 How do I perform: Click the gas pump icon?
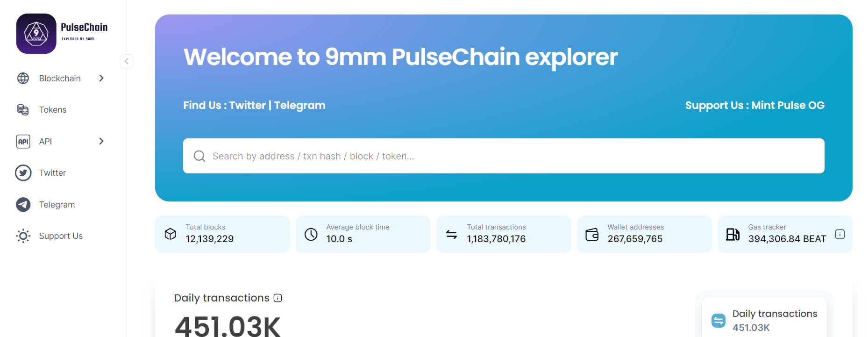pyautogui.click(x=733, y=234)
